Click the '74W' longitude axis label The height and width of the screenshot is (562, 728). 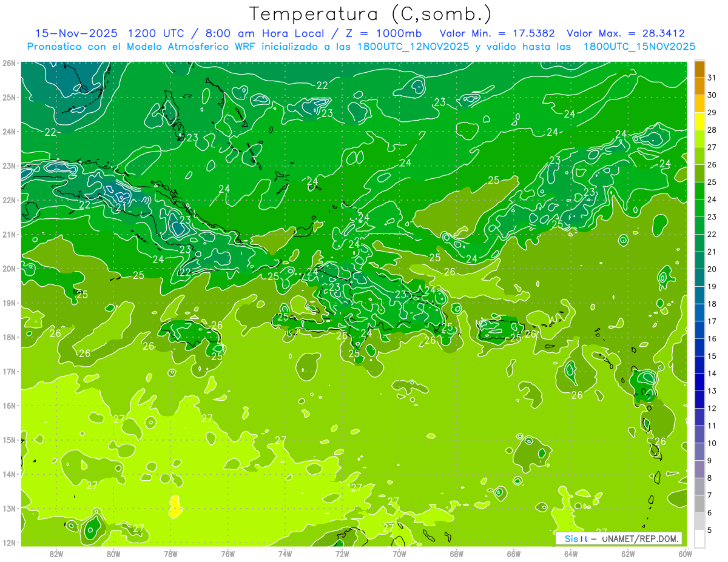point(285,554)
